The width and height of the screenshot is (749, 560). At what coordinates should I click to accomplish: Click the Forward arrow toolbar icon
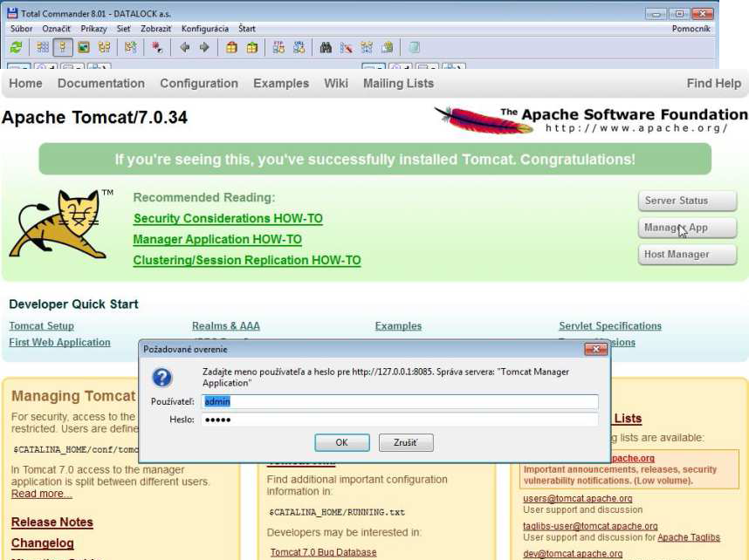pyautogui.click(x=204, y=48)
